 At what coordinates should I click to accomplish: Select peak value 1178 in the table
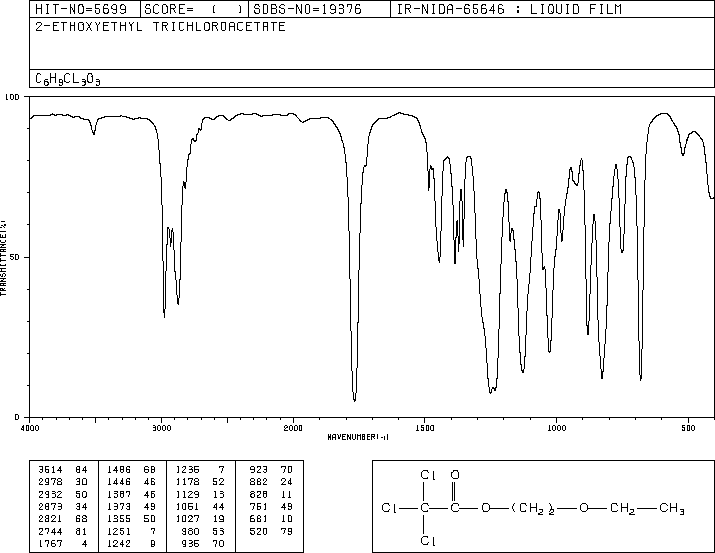click(188, 482)
